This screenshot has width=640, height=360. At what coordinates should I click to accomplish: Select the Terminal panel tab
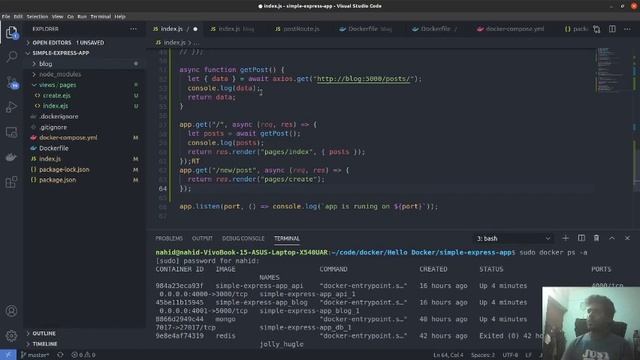coord(287,238)
